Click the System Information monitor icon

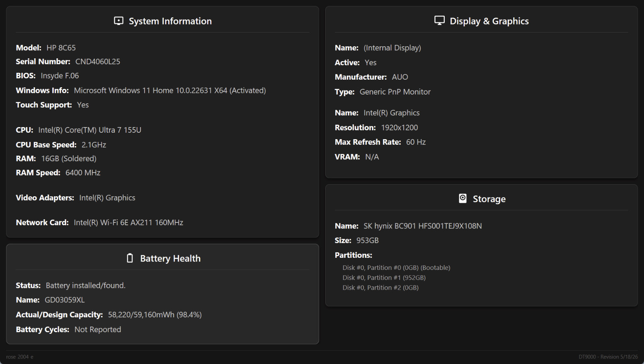point(118,21)
